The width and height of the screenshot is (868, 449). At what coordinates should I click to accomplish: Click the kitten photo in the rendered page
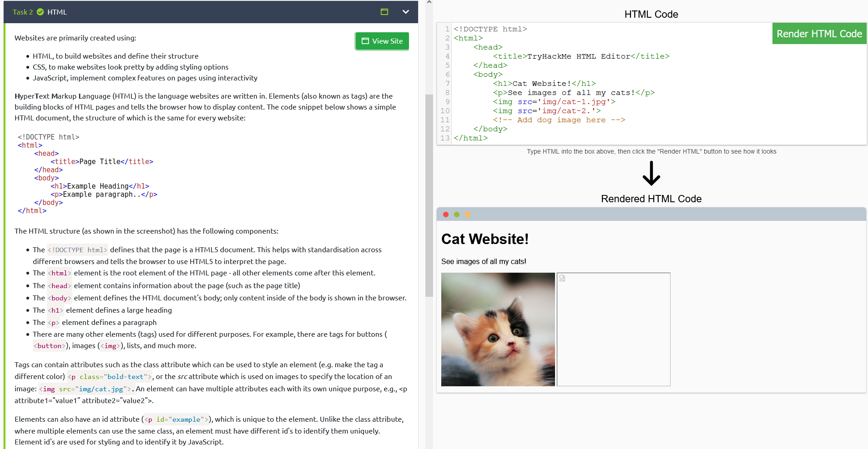[498, 329]
